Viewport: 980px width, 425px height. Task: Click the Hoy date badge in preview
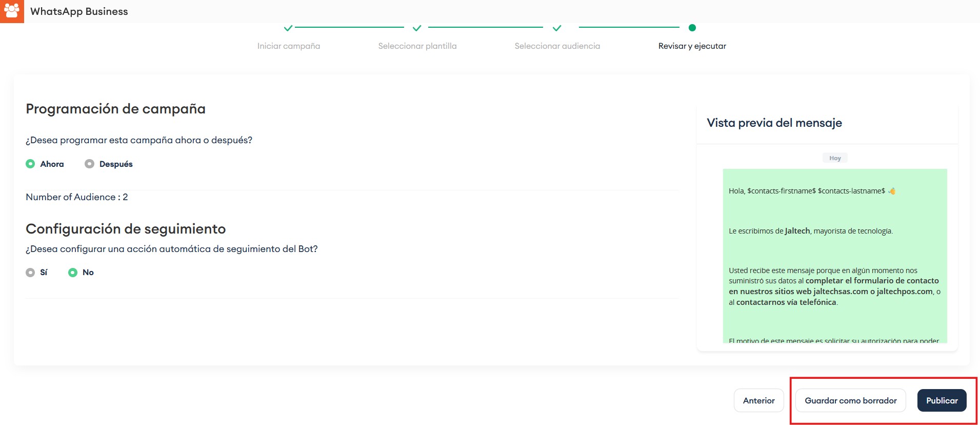point(835,158)
